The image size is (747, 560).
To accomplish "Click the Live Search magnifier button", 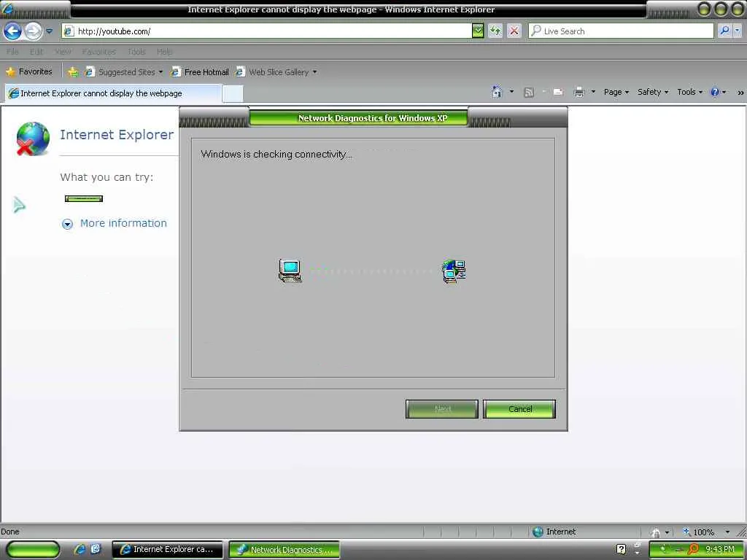I will [x=724, y=31].
